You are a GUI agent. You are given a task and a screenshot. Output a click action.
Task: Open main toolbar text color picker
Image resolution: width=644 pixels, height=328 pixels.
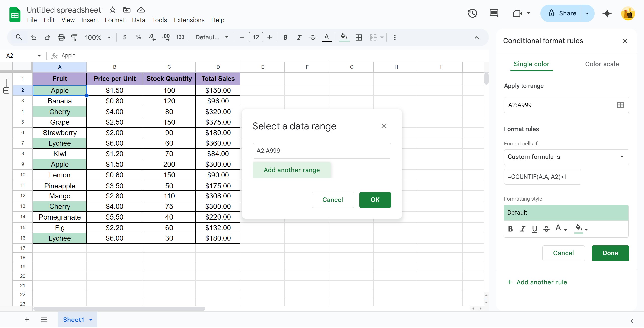click(x=327, y=37)
